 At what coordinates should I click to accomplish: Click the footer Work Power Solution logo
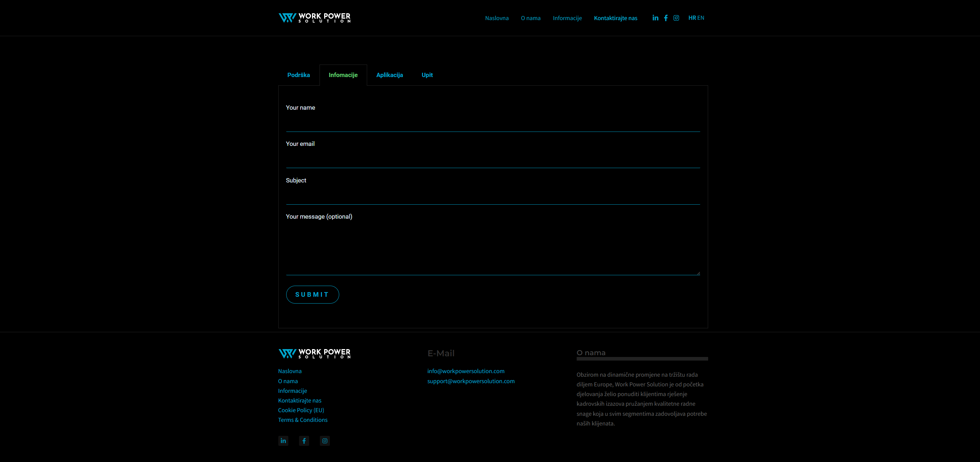point(314,353)
